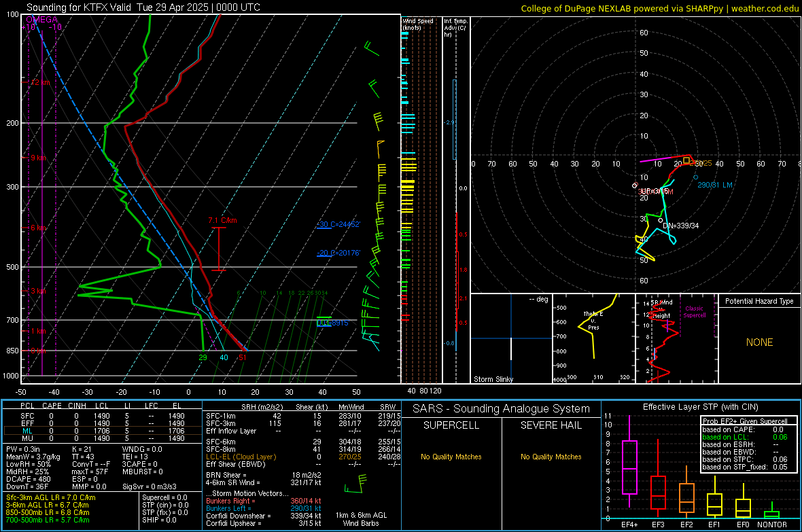Select the EFF parcel row
This screenshot has height=532, width=802.
tap(103, 423)
